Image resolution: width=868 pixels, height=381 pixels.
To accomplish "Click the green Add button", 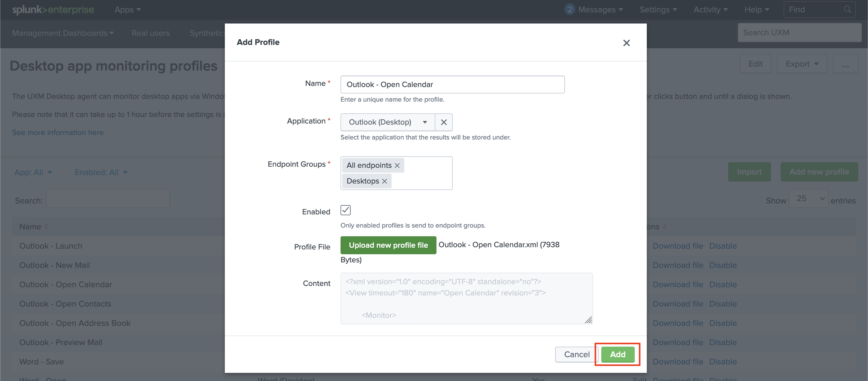I will pyautogui.click(x=617, y=354).
